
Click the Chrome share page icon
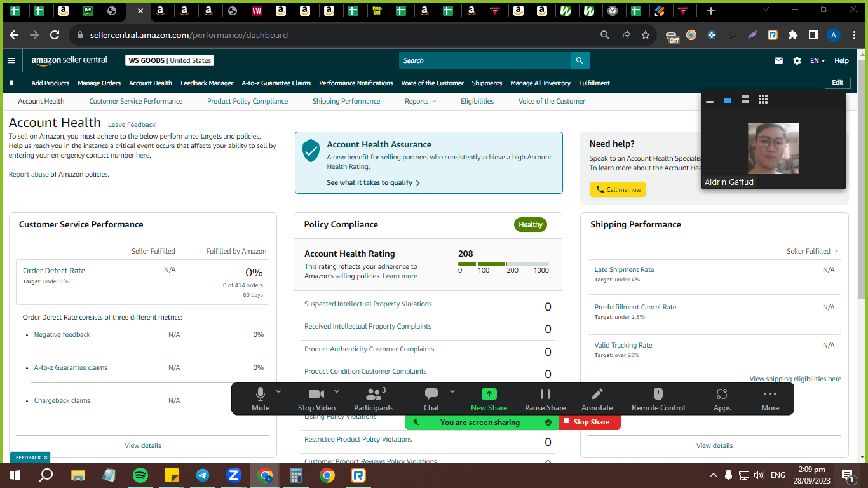(x=625, y=35)
